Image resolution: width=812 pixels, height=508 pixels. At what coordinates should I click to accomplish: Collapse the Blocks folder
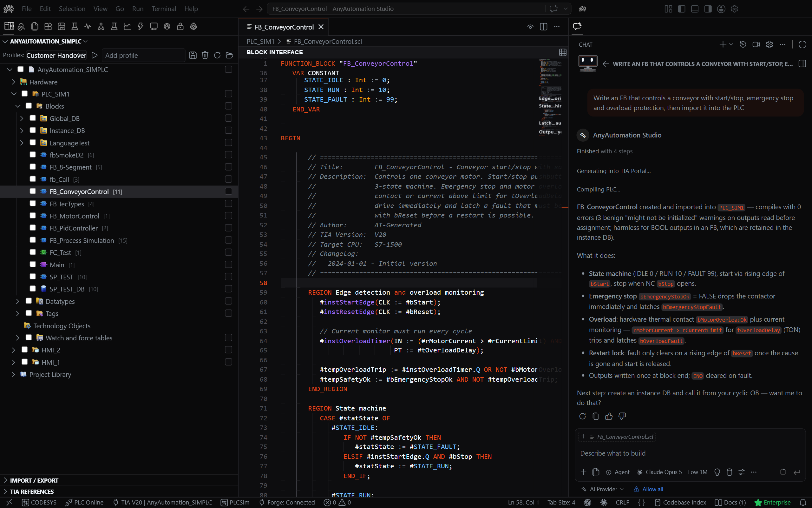pyautogui.click(x=18, y=106)
